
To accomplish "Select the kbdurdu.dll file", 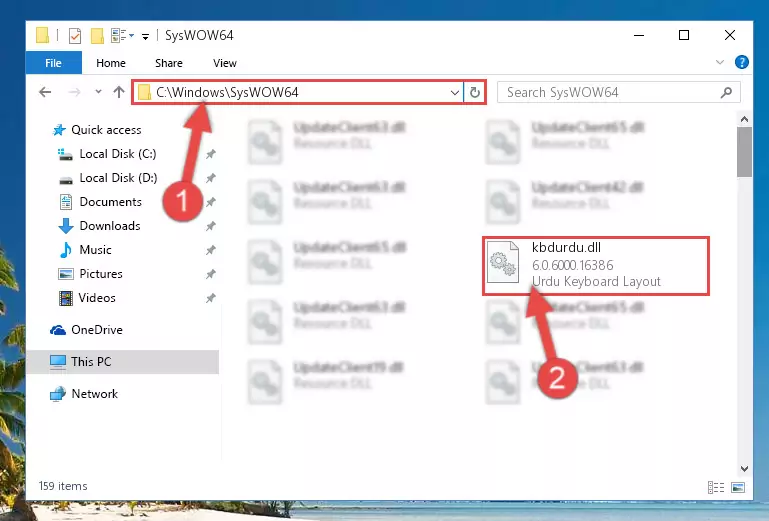I will (x=596, y=265).
